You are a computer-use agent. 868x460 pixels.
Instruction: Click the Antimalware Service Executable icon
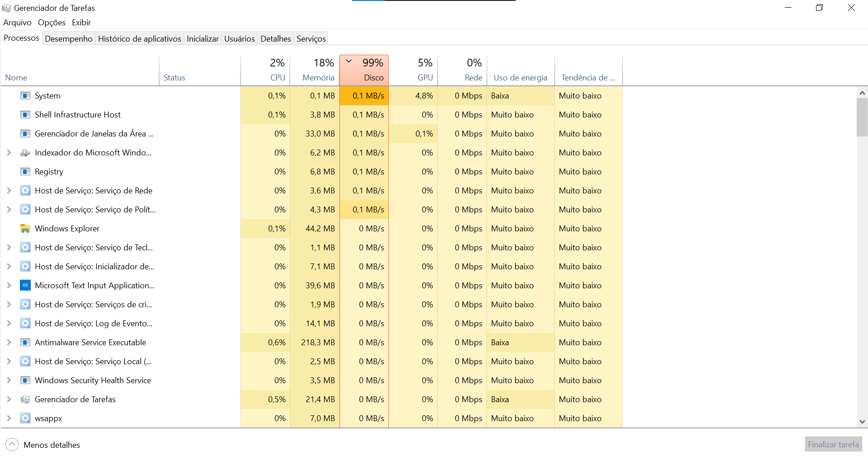pos(25,343)
